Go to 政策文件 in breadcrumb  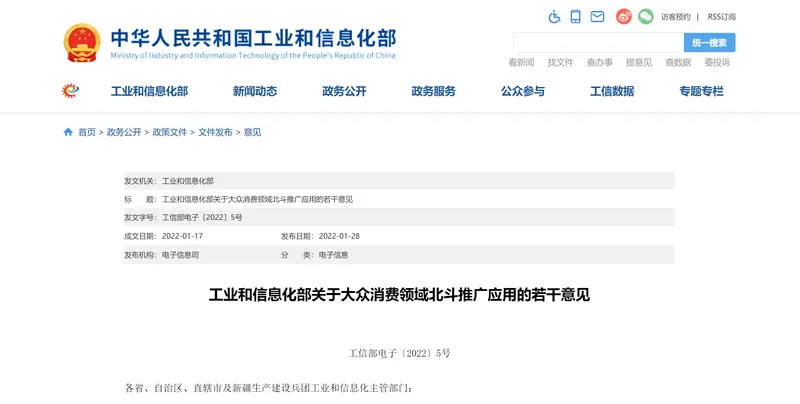pos(170,132)
